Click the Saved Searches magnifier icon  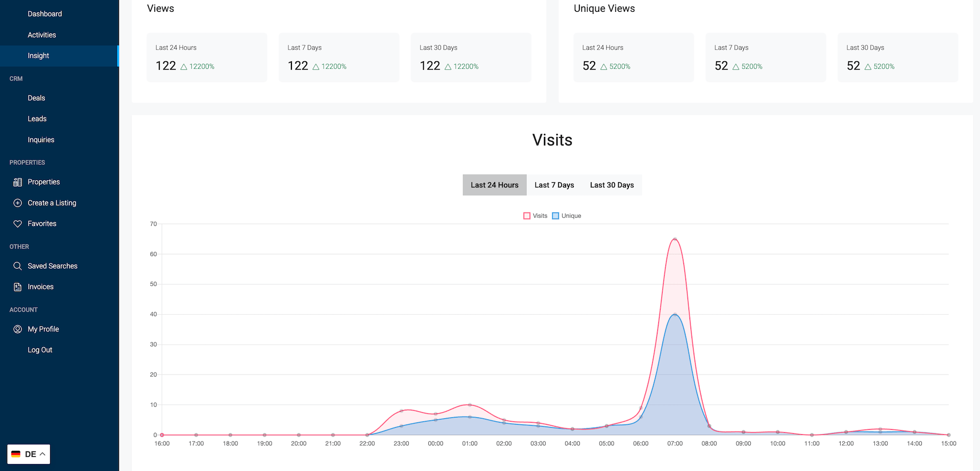point(17,266)
